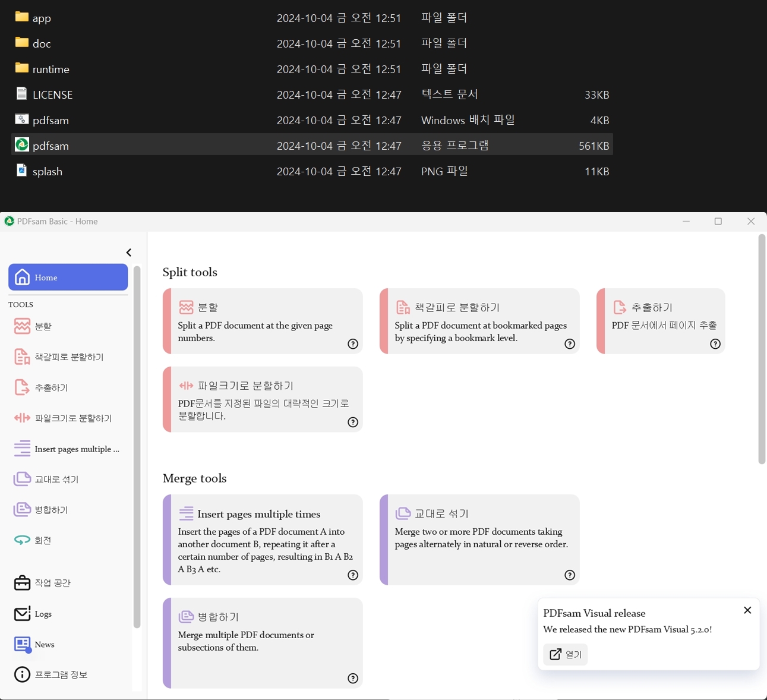Select the pdfsam application file
This screenshot has height=700, width=767.
tap(312, 145)
